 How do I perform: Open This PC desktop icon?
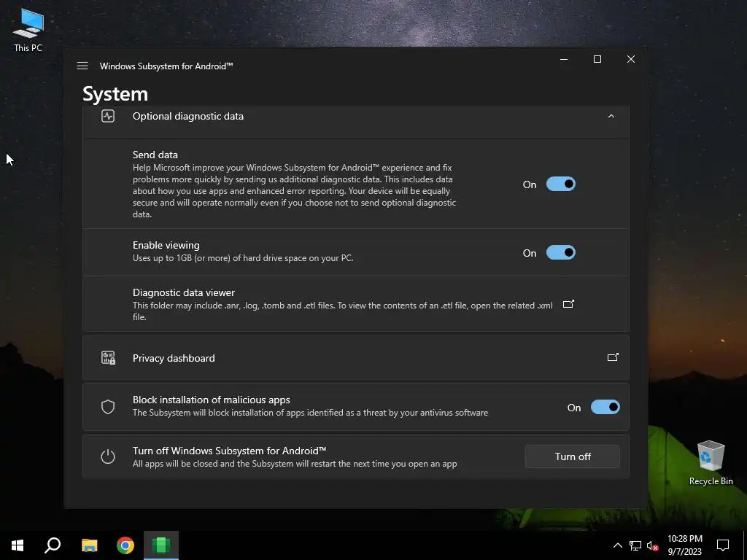point(28,29)
